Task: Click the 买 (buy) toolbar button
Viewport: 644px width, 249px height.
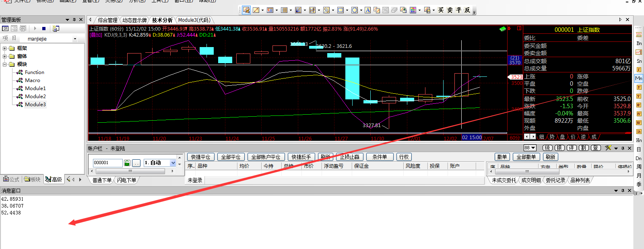Action: [441, 10]
